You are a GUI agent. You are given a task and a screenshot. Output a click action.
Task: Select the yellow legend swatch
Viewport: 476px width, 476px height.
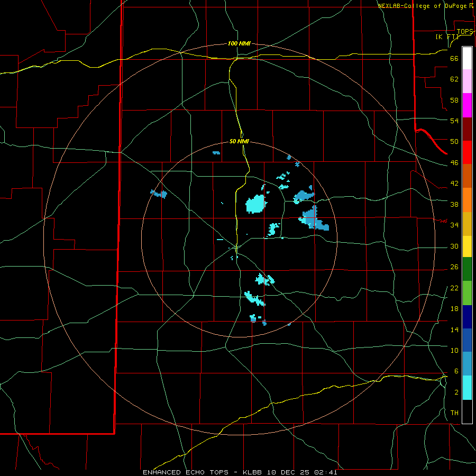coord(467,246)
